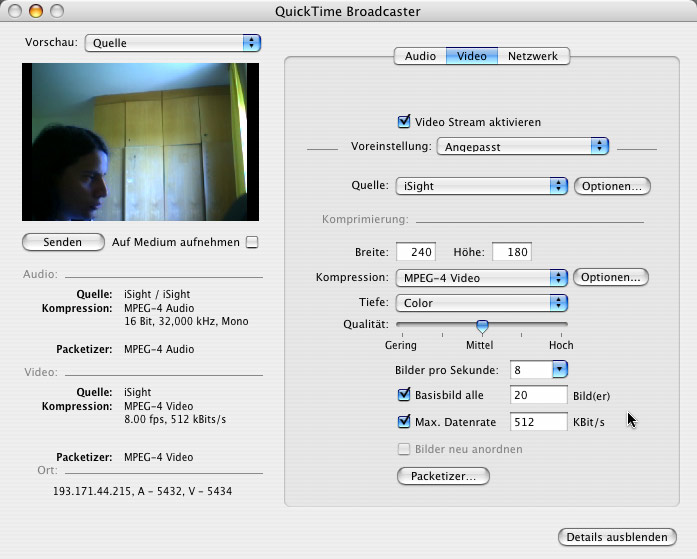Click the Hoch label under Qualität slider
Image resolution: width=697 pixels, height=559 pixels.
561,345
